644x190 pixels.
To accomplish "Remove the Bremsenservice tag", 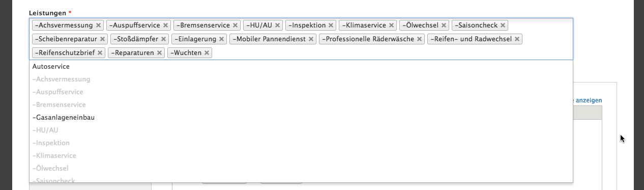I will click(235, 25).
